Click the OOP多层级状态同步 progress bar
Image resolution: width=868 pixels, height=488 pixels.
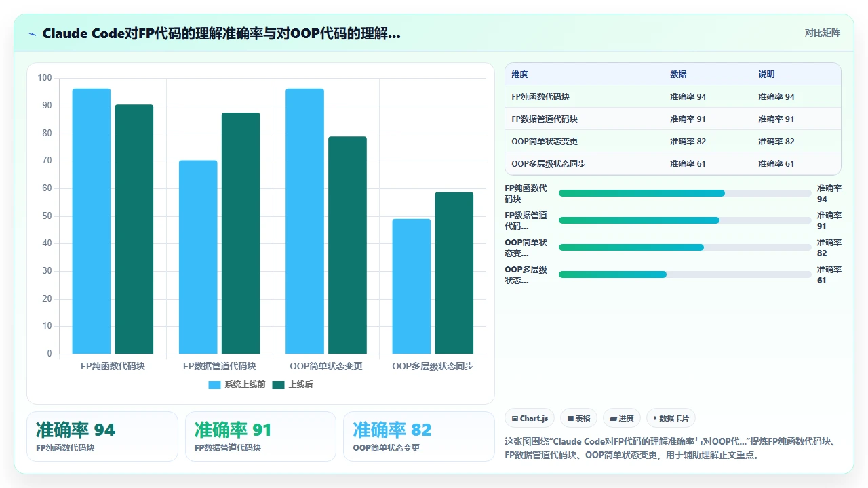(x=685, y=274)
